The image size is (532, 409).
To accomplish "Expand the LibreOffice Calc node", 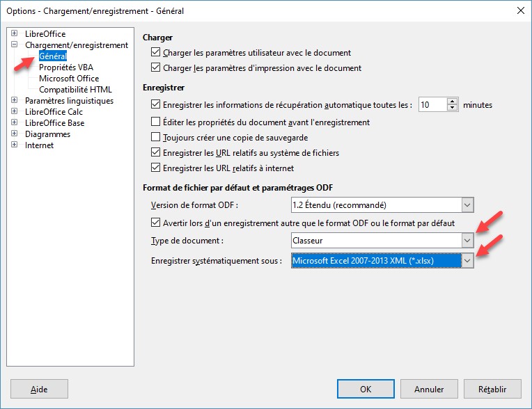I will click(x=15, y=112).
